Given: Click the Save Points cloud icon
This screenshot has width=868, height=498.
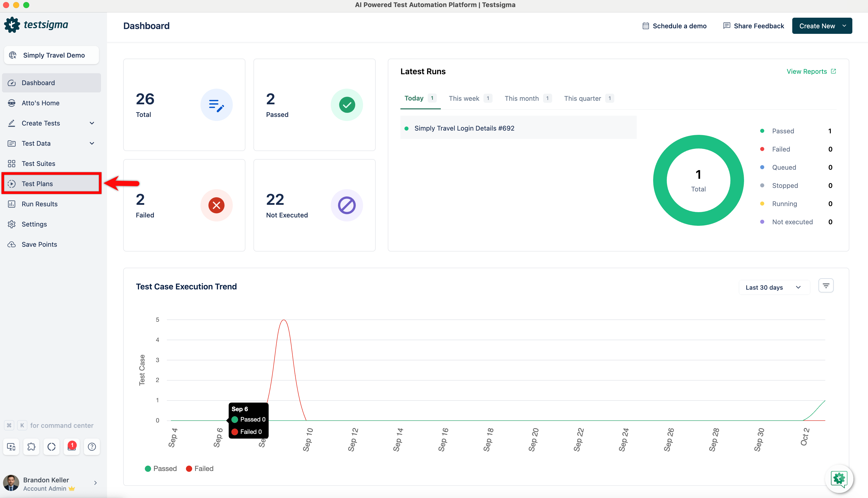Looking at the screenshot, I should click(x=12, y=244).
